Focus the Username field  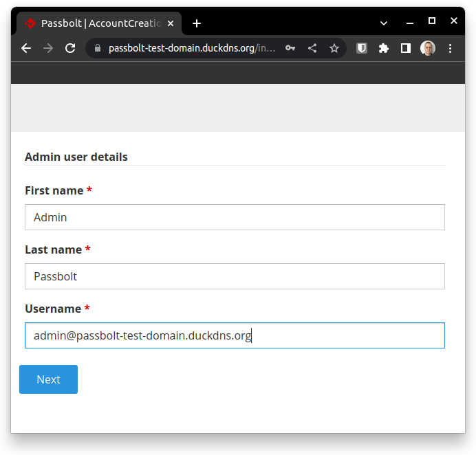(235, 335)
